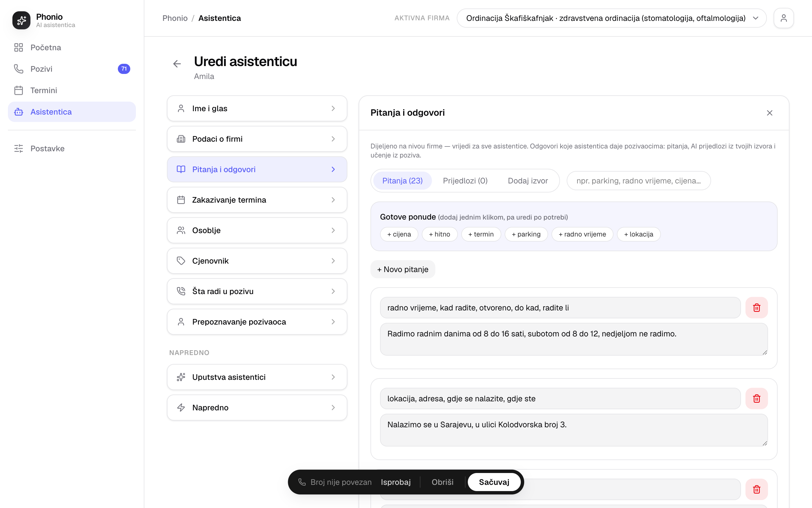Click the Asistentica robot icon
Image resolution: width=812 pixels, height=508 pixels.
click(18, 112)
